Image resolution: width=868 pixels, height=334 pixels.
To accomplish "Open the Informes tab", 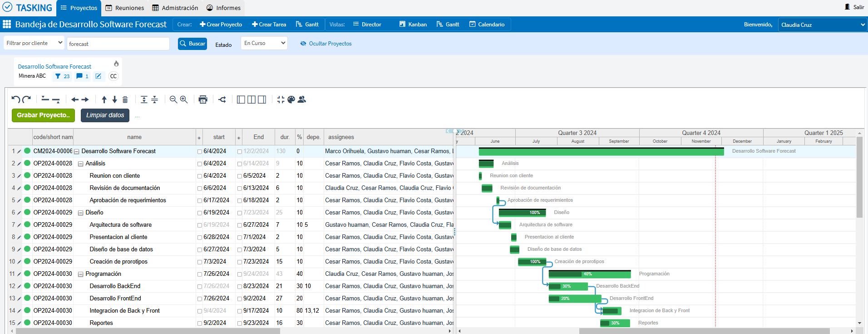I will (223, 8).
